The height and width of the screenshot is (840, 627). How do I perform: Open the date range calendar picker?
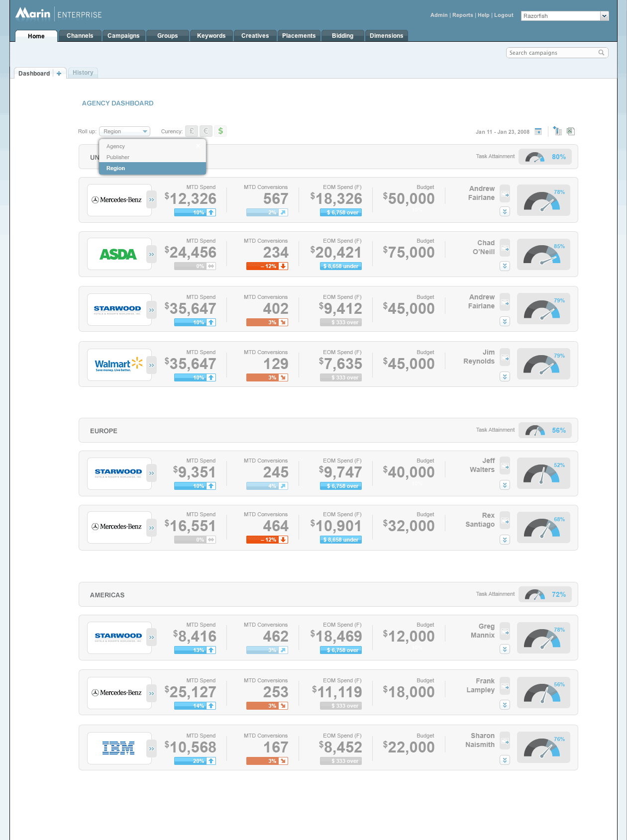[x=538, y=131]
